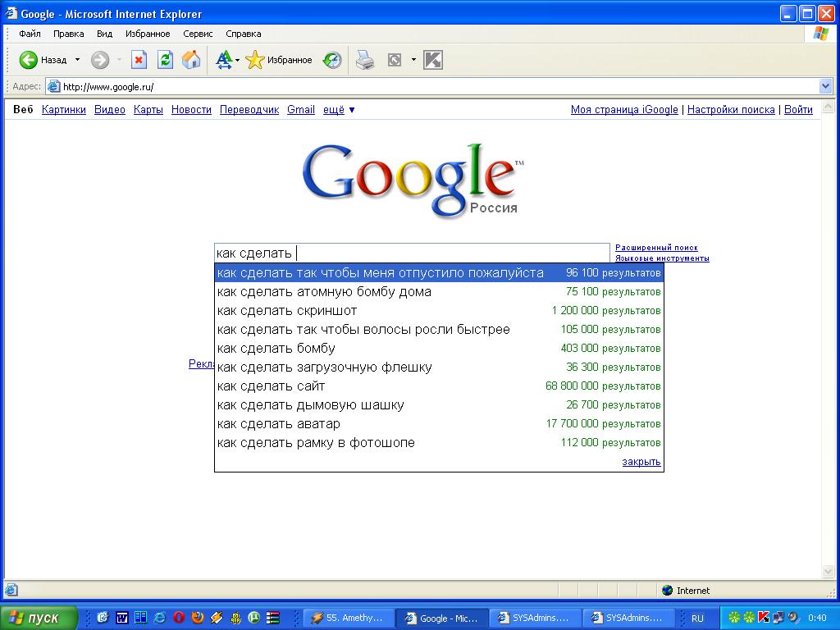Open the History clock icon
The width and height of the screenshot is (840, 630).
tap(332, 60)
